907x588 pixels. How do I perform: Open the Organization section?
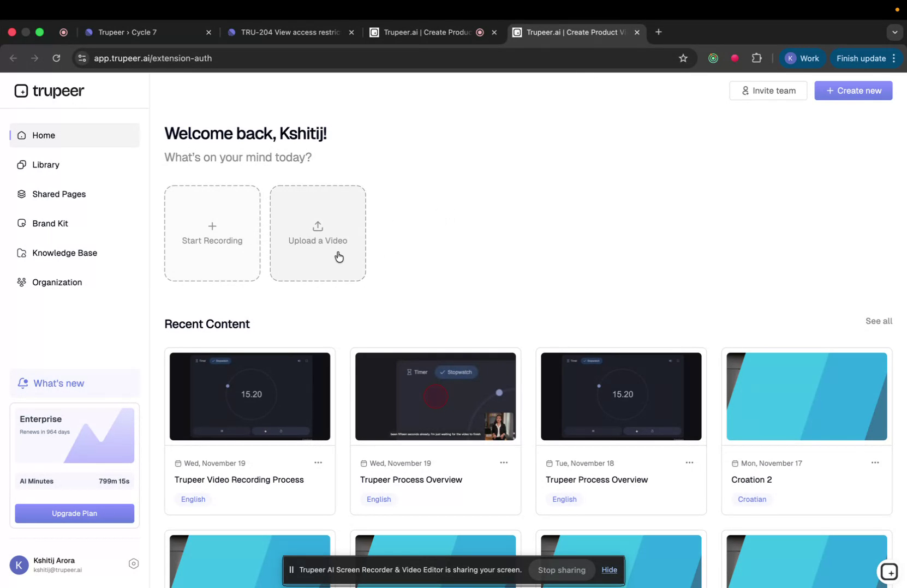(x=57, y=282)
